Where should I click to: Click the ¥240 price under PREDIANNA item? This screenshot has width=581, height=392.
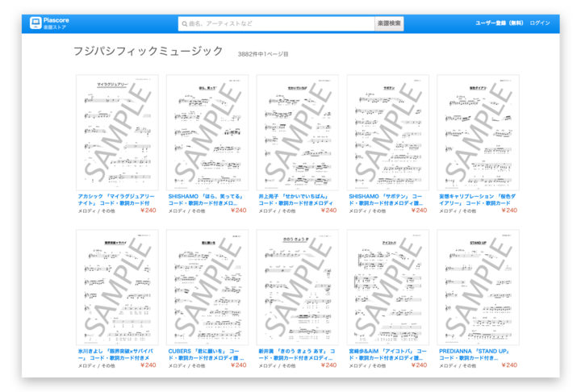point(509,365)
